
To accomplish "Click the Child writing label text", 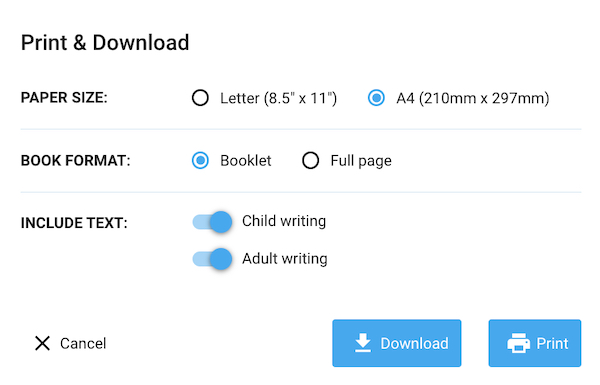I will click(x=284, y=221).
